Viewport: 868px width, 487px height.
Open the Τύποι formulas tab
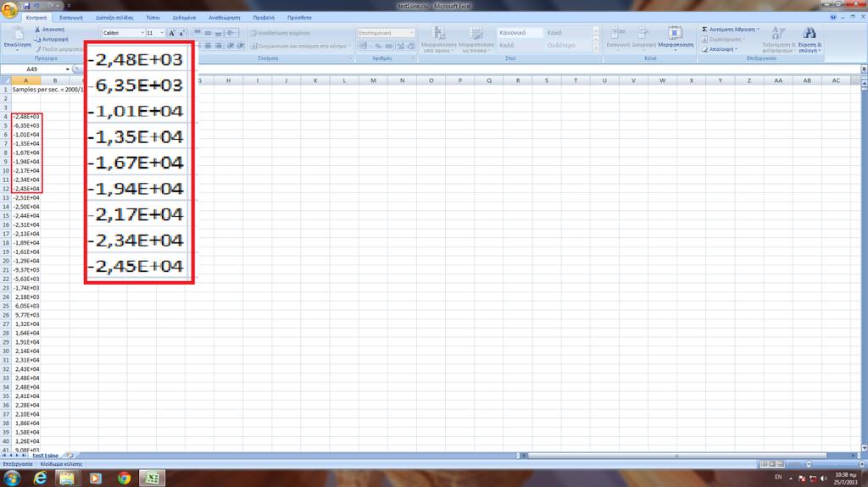(x=153, y=18)
